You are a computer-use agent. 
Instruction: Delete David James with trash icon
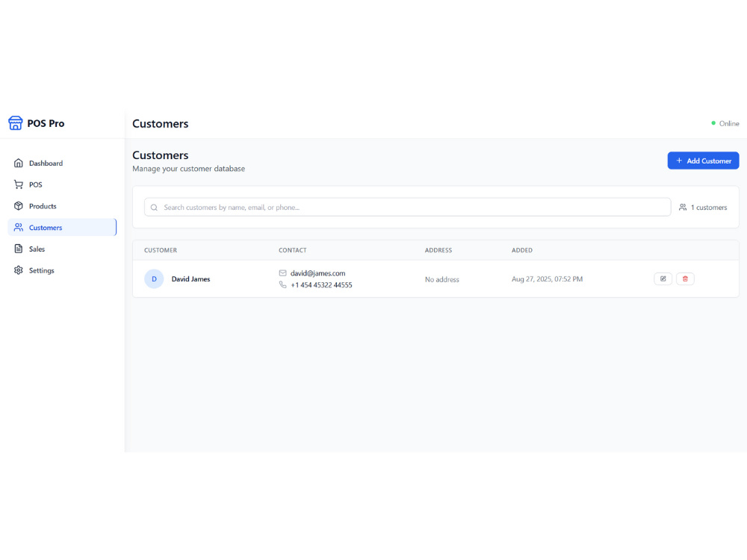[x=685, y=279]
